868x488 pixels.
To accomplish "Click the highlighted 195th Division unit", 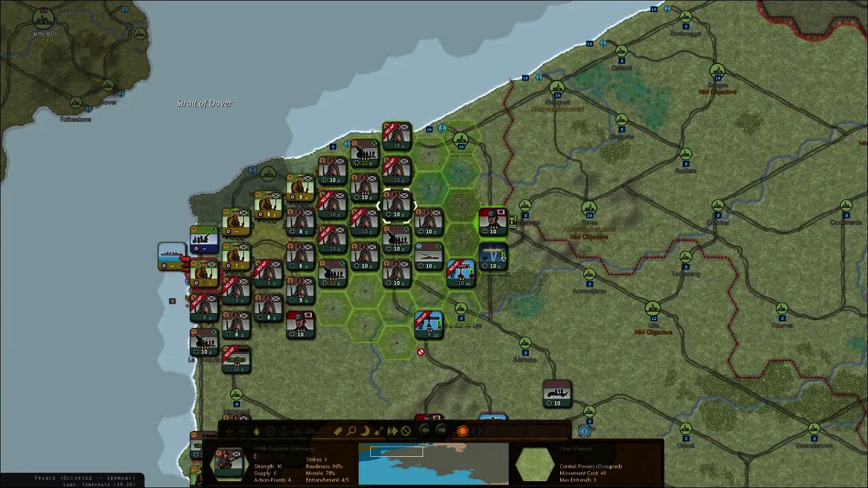I will click(x=397, y=205).
